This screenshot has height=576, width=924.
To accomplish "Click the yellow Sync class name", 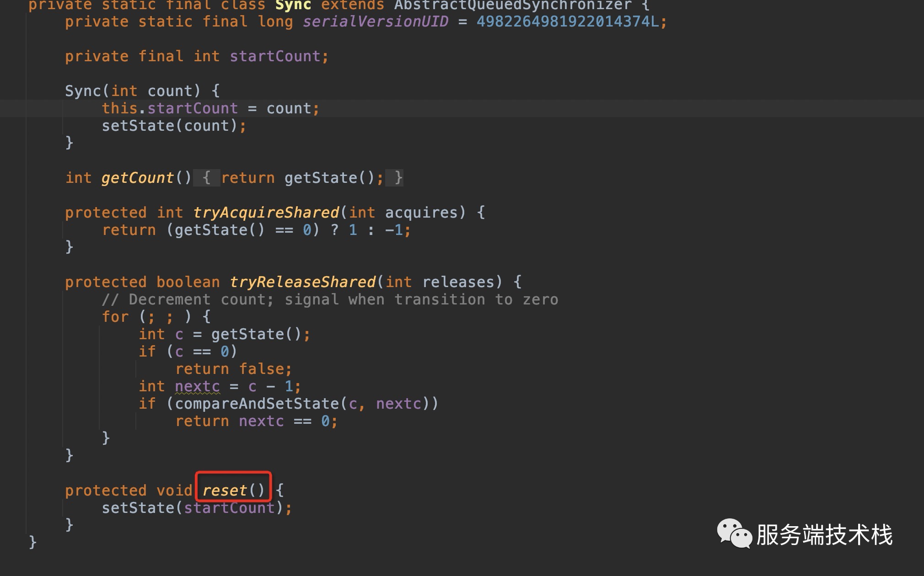I will click(293, 5).
